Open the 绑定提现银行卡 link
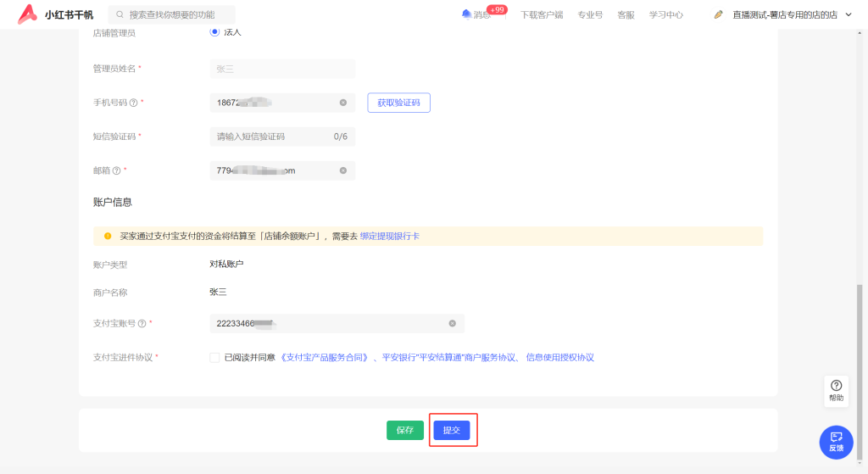The width and height of the screenshot is (868, 474). click(x=390, y=236)
